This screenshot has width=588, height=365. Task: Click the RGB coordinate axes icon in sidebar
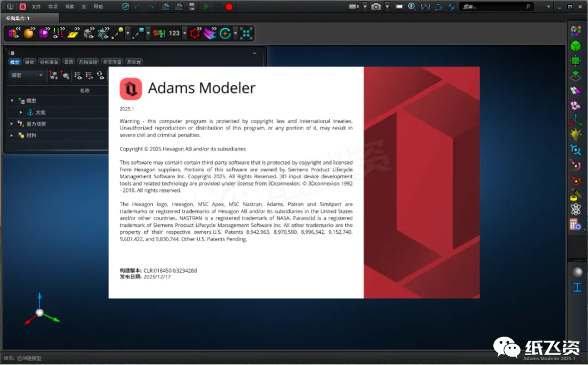coord(575,120)
